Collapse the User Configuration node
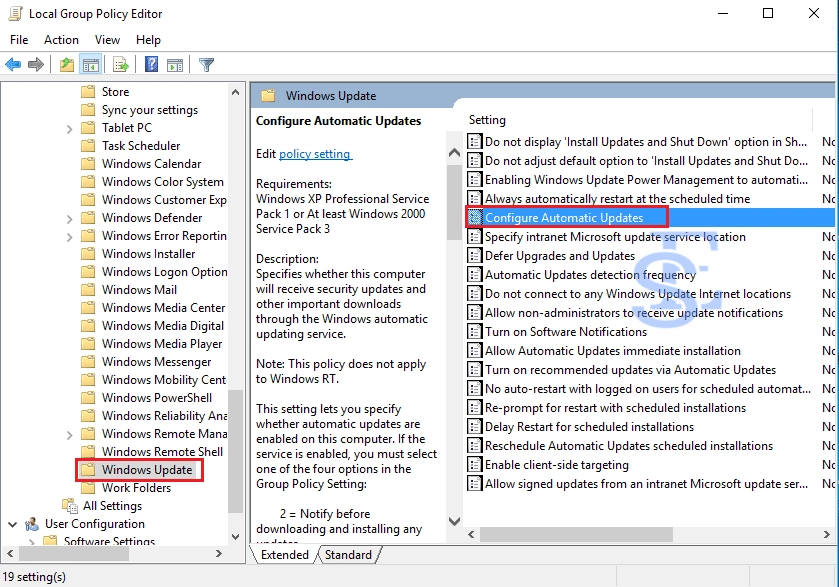This screenshot has width=839, height=587. pyautogui.click(x=12, y=524)
